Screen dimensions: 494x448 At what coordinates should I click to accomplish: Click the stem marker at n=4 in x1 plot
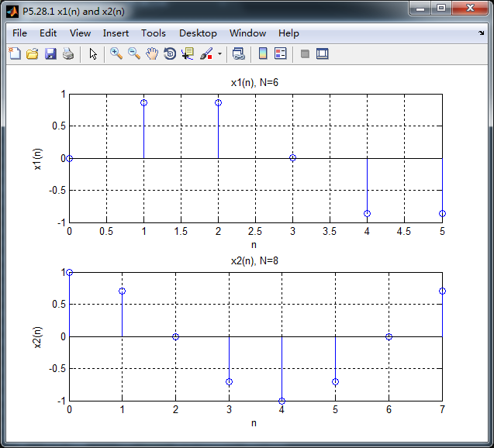[367, 213]
